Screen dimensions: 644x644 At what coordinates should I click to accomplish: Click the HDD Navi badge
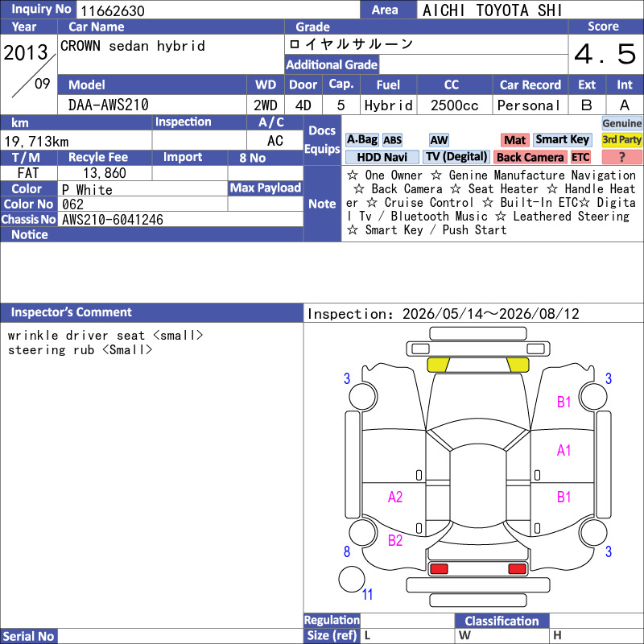click(x=382, y=157)
